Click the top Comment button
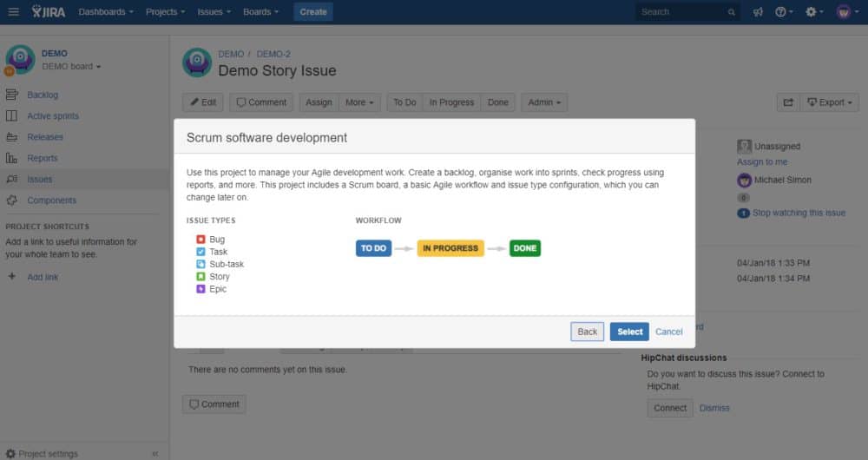The width and height of the screenshot is (868, 460). coord(261,102)
